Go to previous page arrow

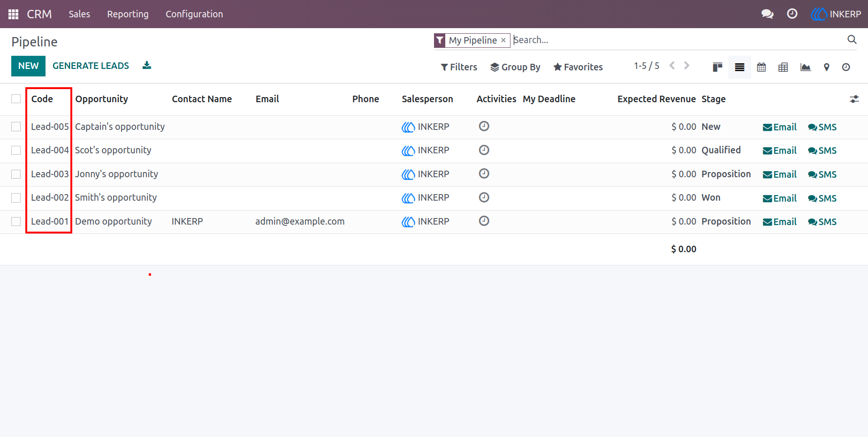tap(672, 66)
